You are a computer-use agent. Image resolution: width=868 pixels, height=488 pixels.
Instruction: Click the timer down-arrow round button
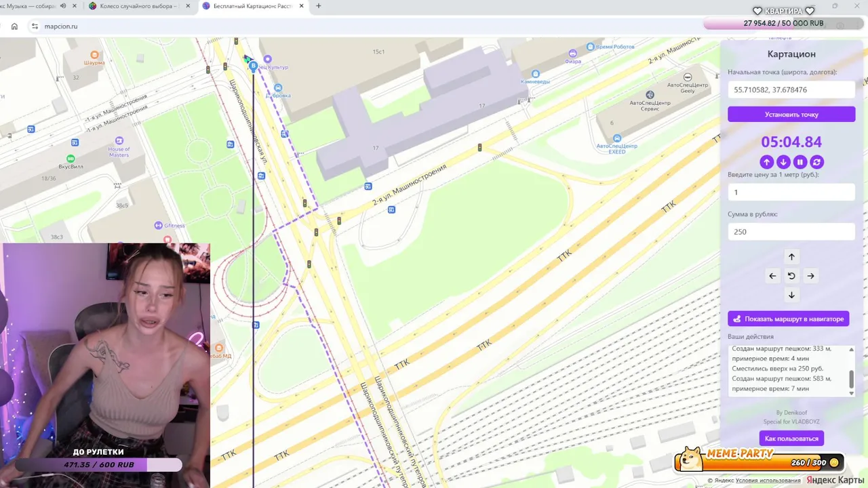(x=783, y=162)
